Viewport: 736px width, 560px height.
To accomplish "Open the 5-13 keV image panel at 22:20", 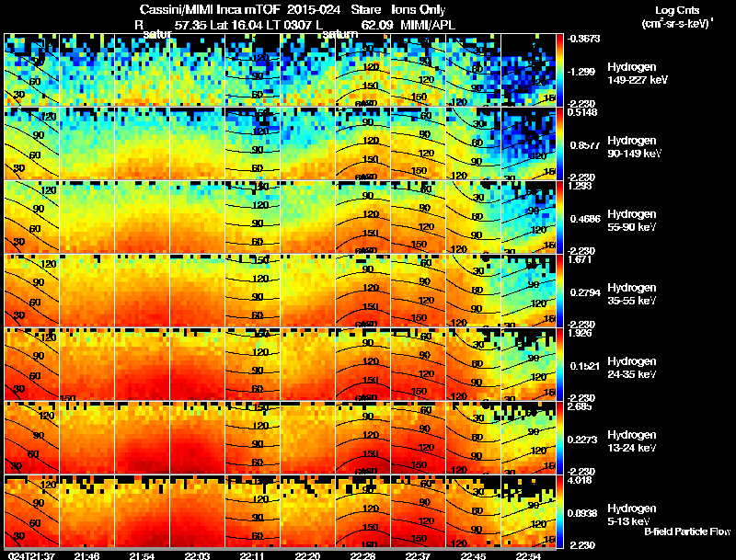I will coord(307,511).
